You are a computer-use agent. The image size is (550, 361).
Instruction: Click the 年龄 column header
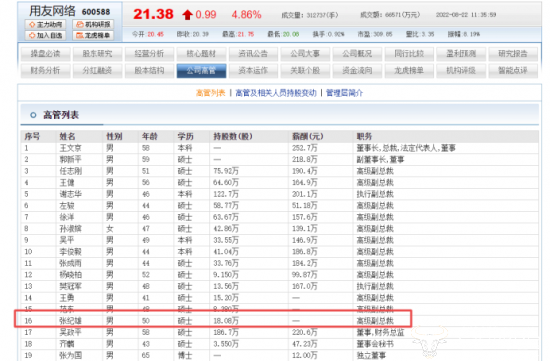[150, 136]
